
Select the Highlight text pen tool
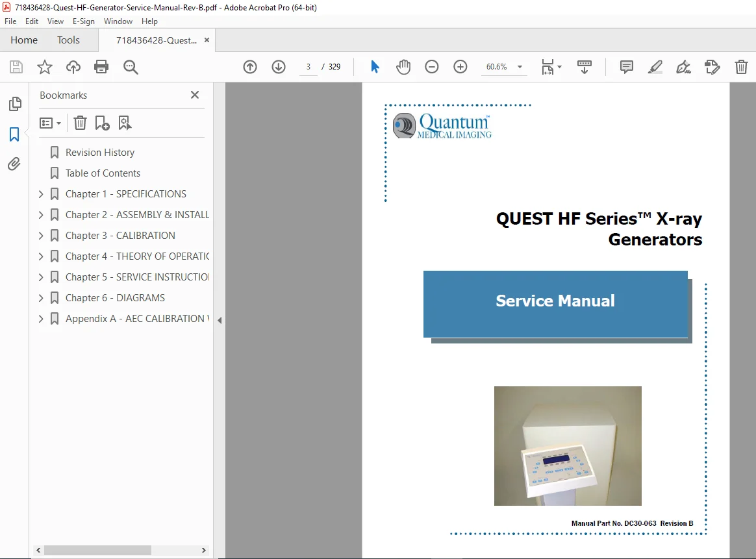pos(655,67)
